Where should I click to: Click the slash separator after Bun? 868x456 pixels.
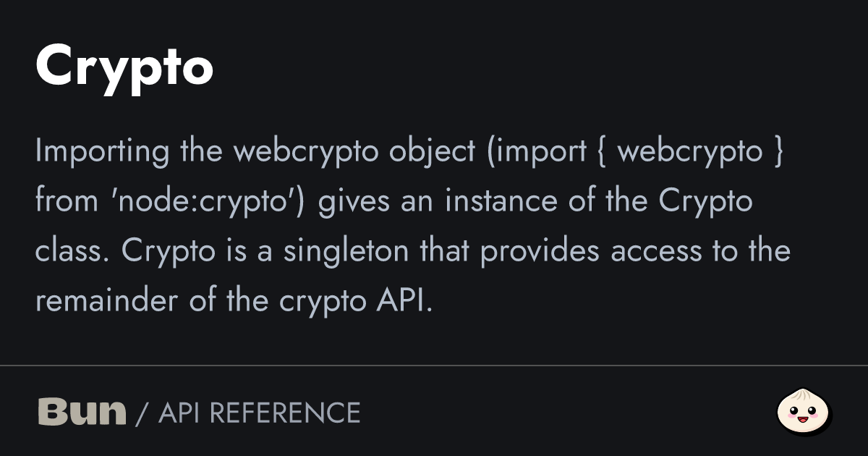coord(142,413)
